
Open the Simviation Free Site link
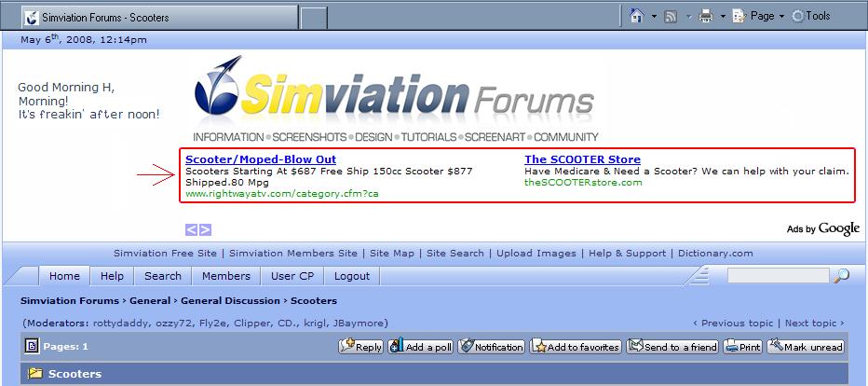[x=166, y=253]
